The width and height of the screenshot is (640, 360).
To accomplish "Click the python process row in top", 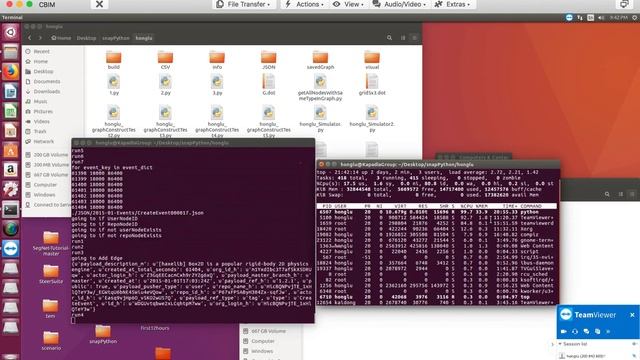I will point(437,212).
